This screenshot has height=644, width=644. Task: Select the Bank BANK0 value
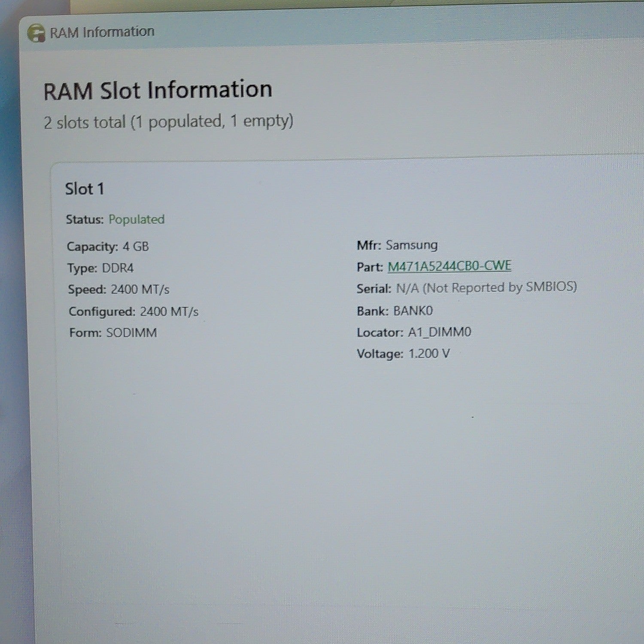pyautogui.click(x=413, y=311)
